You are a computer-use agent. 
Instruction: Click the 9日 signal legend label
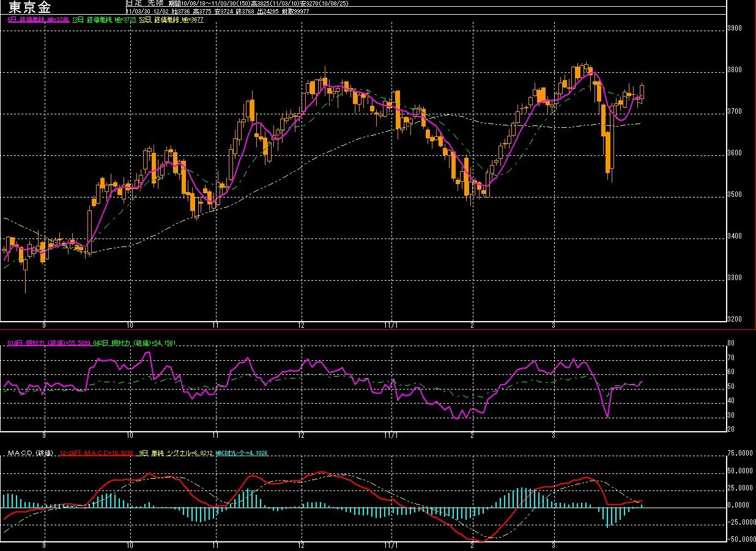(174, 453)
